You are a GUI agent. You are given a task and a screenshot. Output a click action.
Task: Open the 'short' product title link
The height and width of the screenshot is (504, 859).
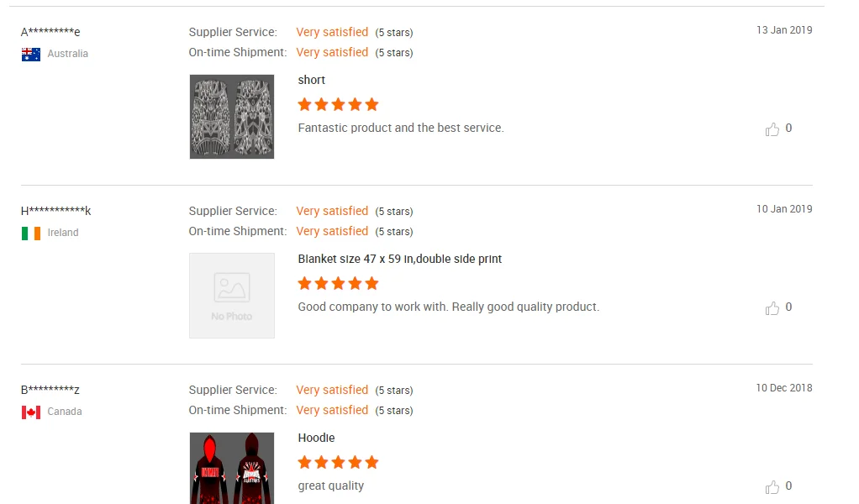click(312, 80)
